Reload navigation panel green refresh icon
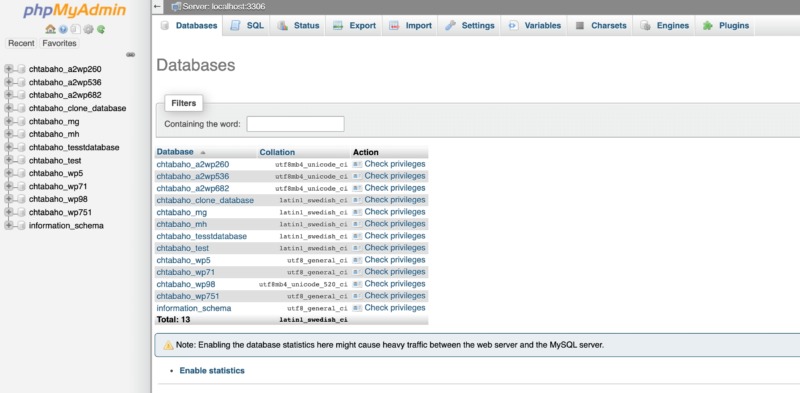The image size is (800, 393). pyautogui.click(x=101, y=29)
